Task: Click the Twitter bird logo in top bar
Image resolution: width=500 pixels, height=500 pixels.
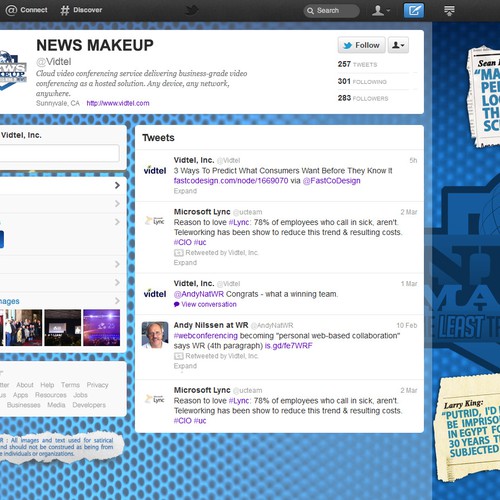Action: pyautogui.click(x=192, y=10)
